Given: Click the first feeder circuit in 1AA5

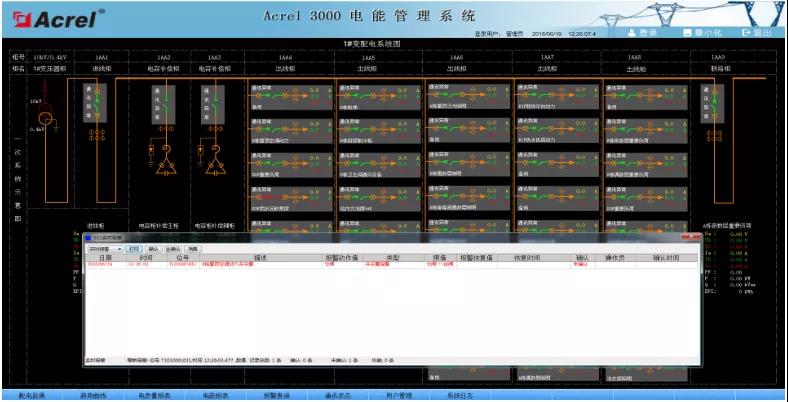Looking at the screenshot, I should coord(379,97).
